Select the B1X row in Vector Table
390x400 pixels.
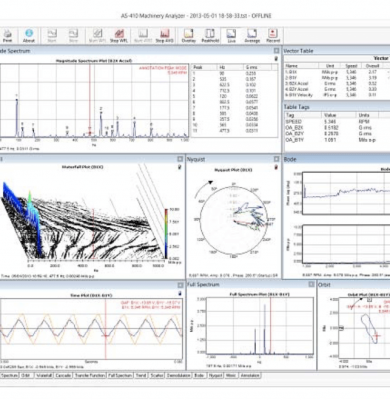(337, 72)
